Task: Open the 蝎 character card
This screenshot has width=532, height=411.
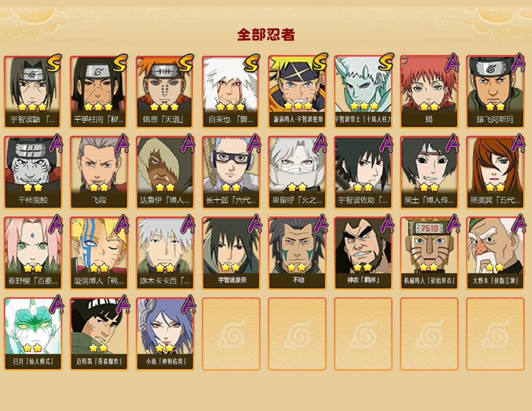Action: point(429,92)
